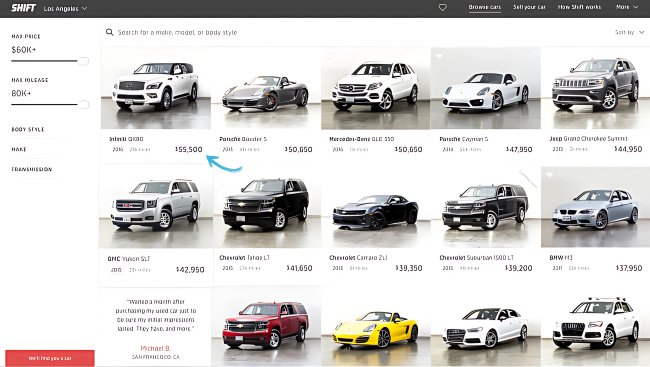Focus the make, model or body style search field

[x=177, y=32]
